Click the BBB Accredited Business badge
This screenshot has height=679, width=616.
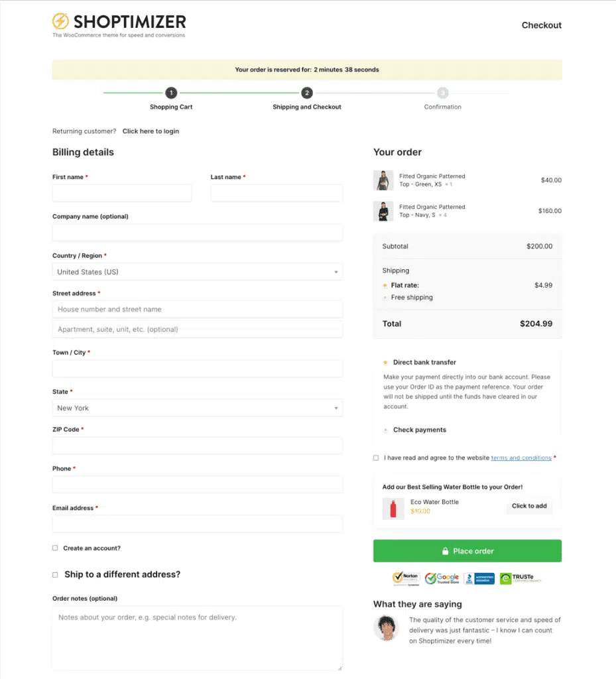click(x=479, y=578)
